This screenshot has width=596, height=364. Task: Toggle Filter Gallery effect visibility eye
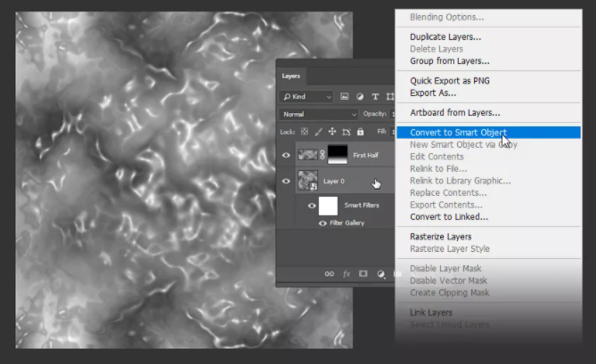pos(322,223)
